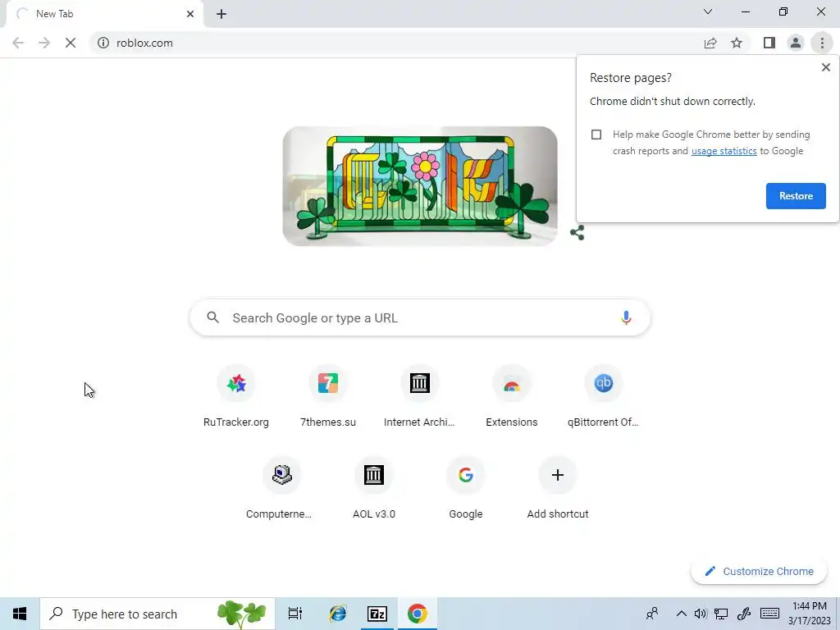Bookmark this tab with the star icon
Screen dimensions: 840x630
tap(737, 43)
